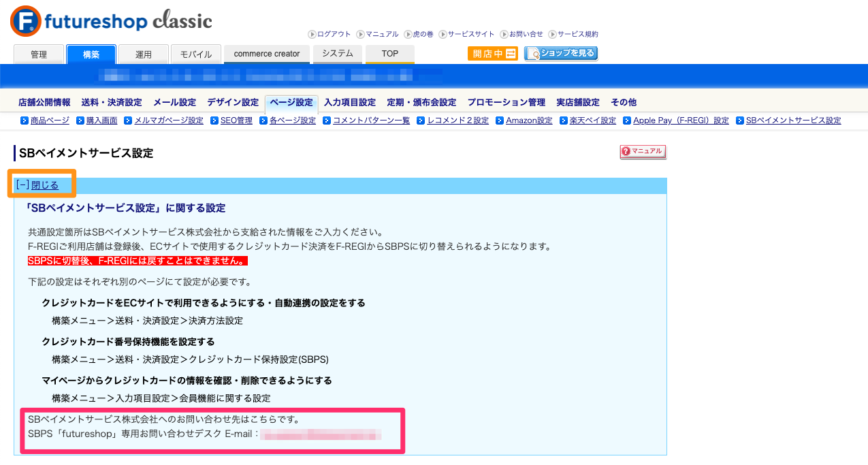Viewport: 868px width, 465px height.
Task: Click the red マニュアル help button
Action: pos(643,152)
